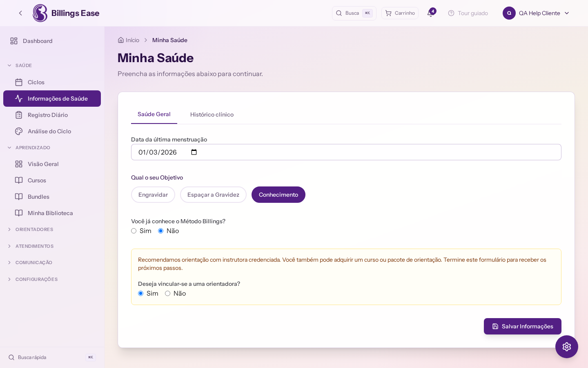Select Não for linking to an orientadora

[x=167, y=294]
